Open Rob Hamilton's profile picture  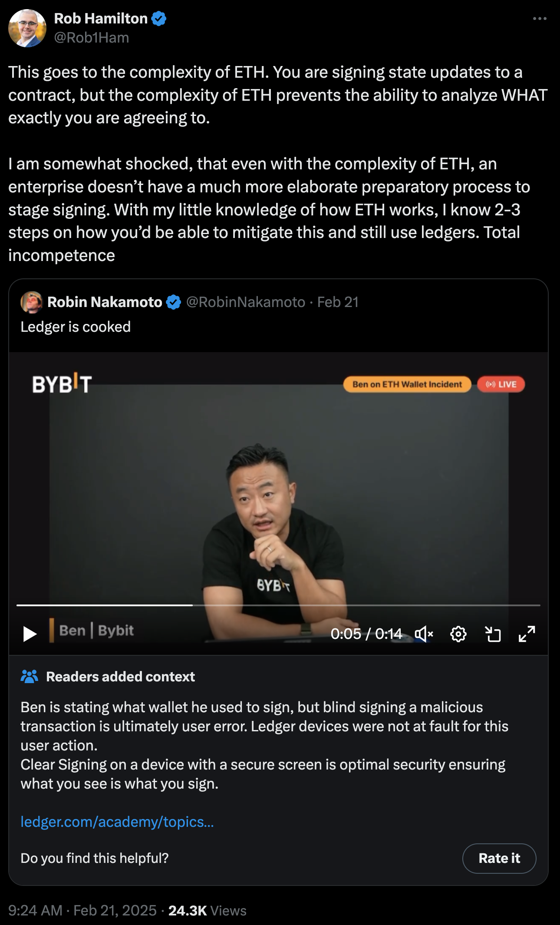27,28
